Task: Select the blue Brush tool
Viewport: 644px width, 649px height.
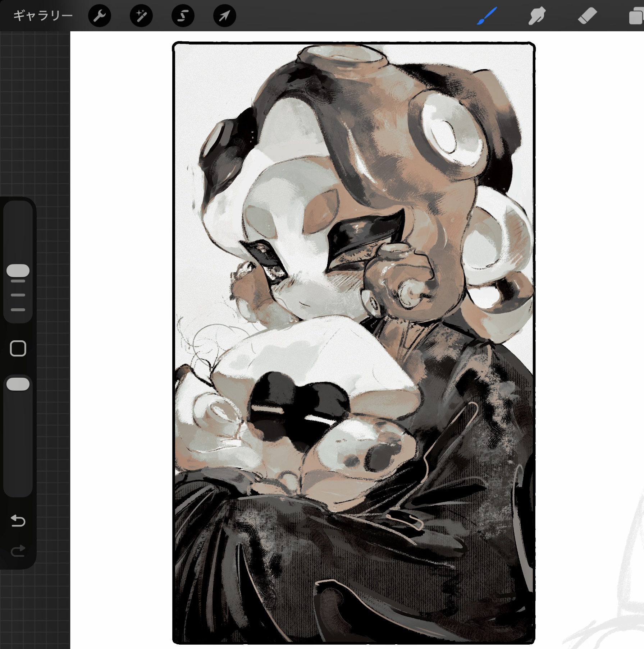Action: (x=487, y=16)
